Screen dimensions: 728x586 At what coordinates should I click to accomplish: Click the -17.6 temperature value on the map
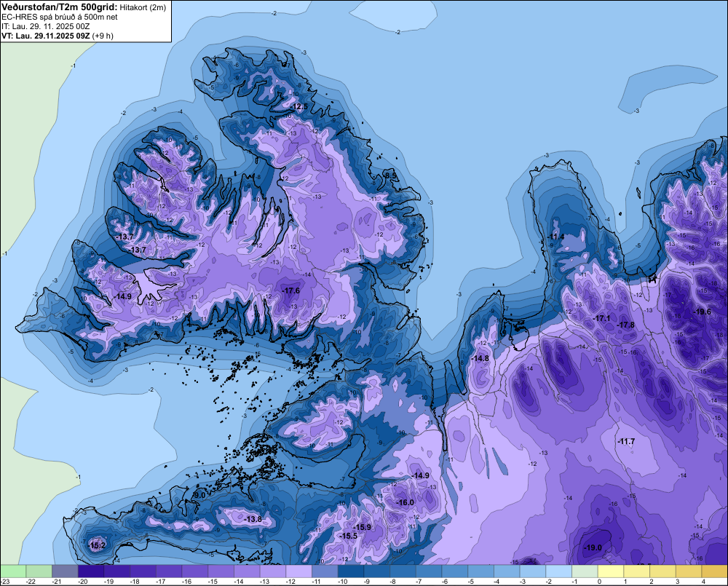click(x=291, y=290)
